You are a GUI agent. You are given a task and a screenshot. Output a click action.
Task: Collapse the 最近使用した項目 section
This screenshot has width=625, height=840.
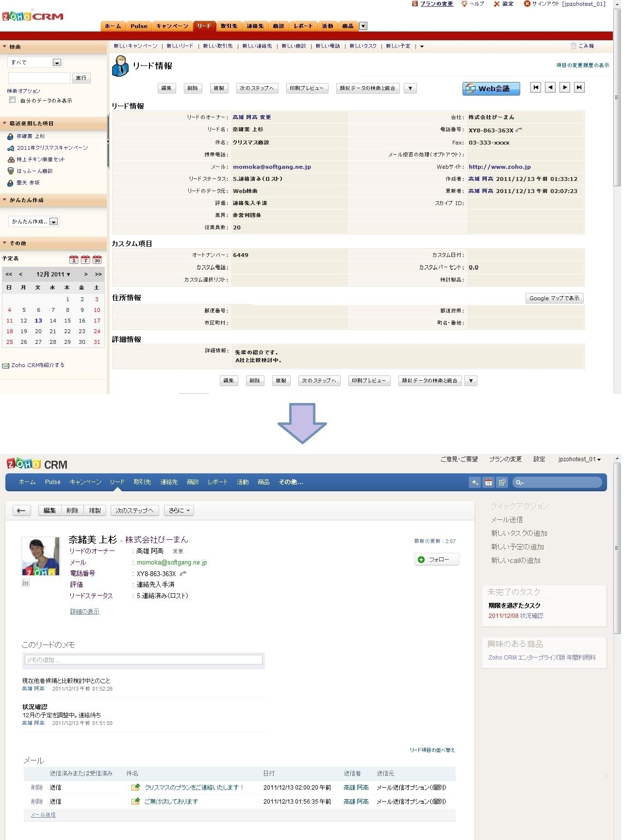coord(4,124)
